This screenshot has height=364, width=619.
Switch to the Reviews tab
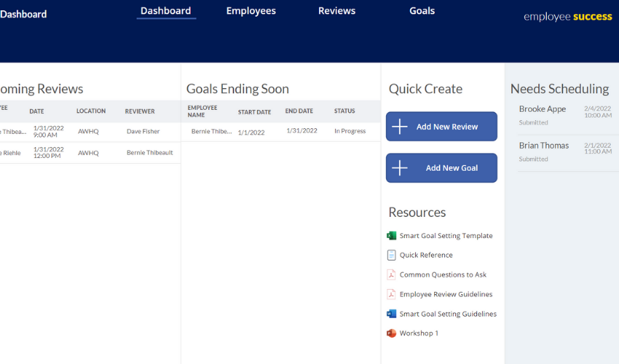336,11
